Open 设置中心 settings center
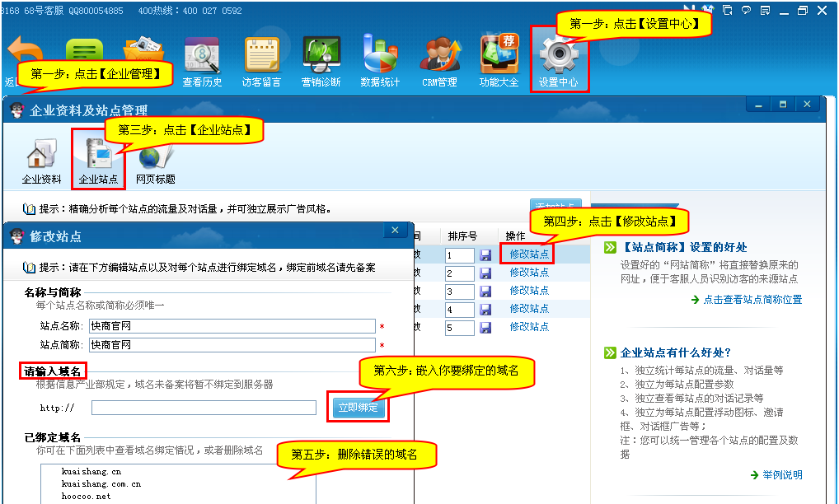Image resolution: width=839 pixels, height=504 pixels. coord(558,60)
